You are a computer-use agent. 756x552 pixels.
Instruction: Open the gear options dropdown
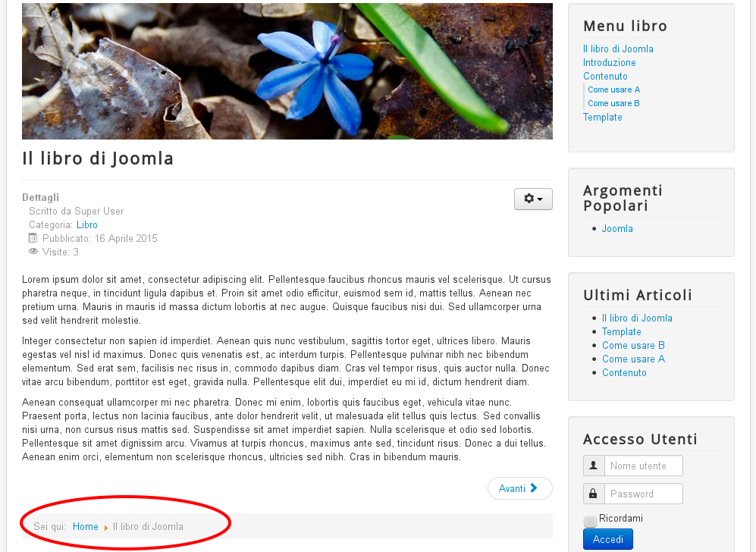pyautogui.click(x=533, y=199)
